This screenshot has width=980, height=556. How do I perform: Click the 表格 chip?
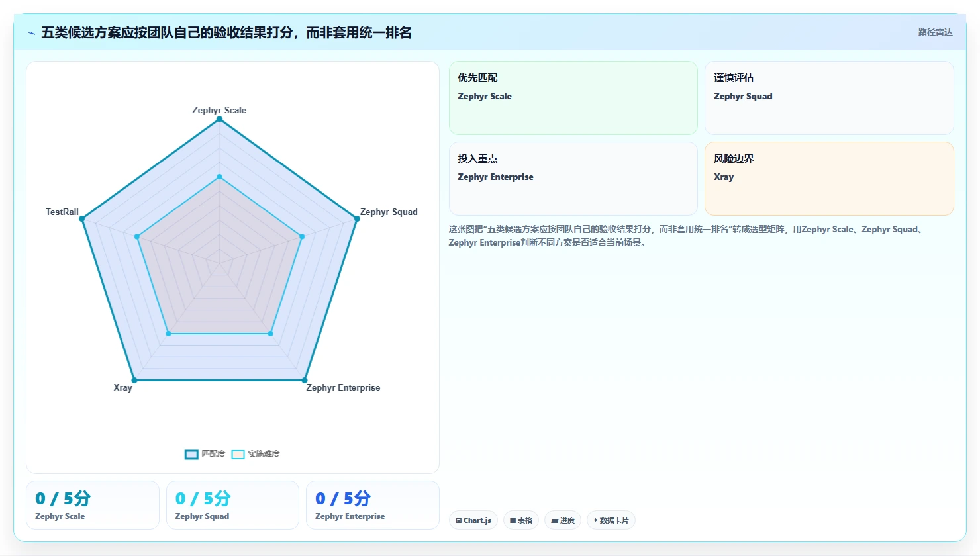pos(521,520)
